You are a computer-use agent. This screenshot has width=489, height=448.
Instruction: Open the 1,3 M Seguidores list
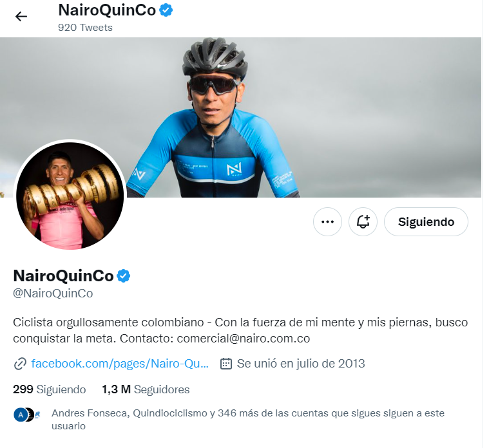146,389
